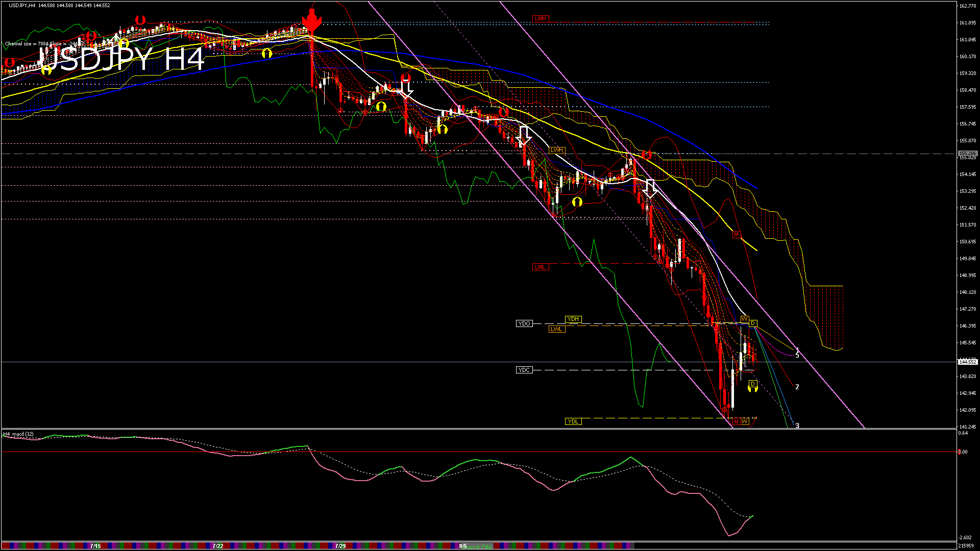
Task: Click the red circled down arrow at 155.206 line
Action: (647, 154)
